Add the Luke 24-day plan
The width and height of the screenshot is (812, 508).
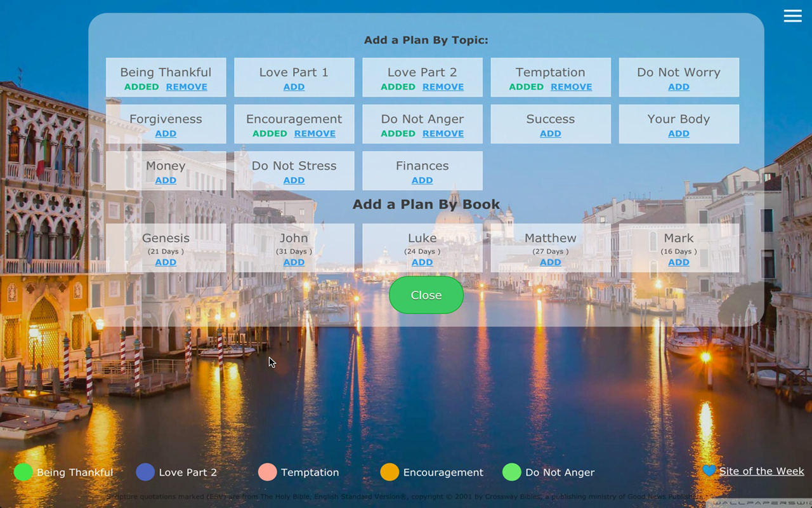(x=422, y=262)
